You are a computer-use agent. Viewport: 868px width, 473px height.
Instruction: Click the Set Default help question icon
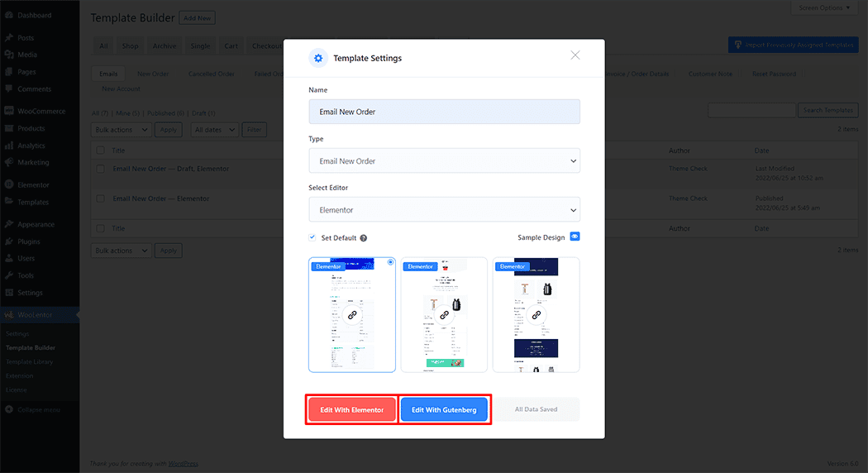point(364,238)
